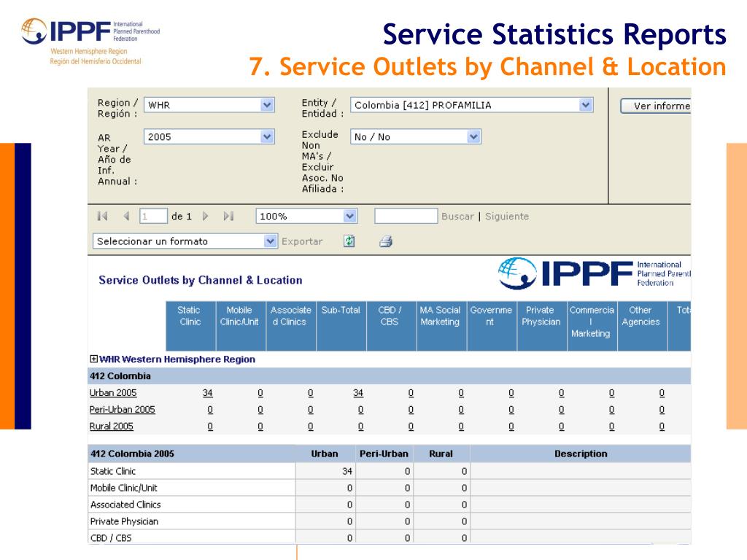
Task: Click Urban 2005 Sub-Total value 34
Action: click(358, 393)
